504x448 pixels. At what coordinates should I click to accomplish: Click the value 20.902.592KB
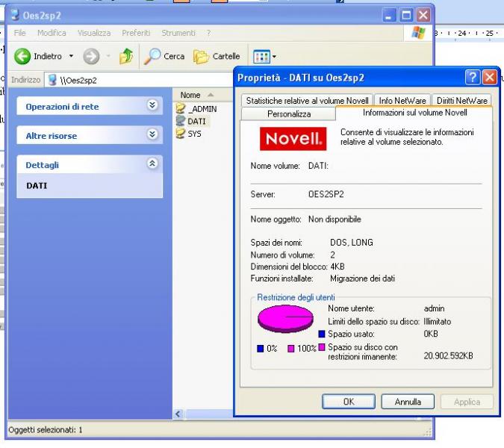coord(448,355)
